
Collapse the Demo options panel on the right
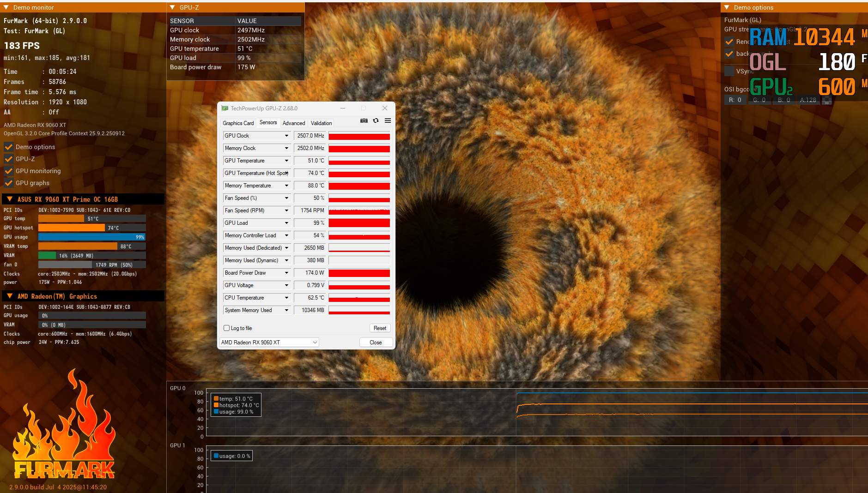coord(727,7)
